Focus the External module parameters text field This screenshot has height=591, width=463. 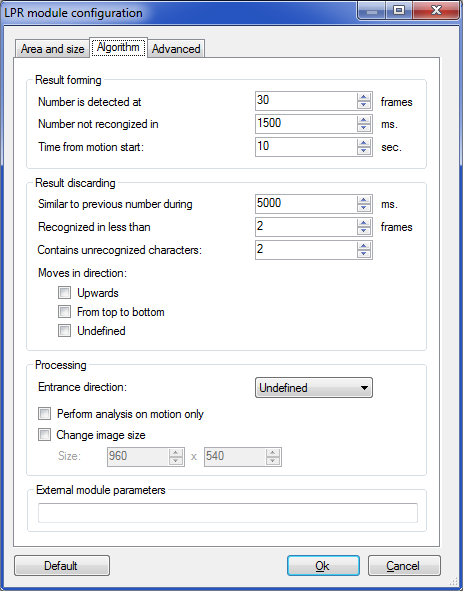228,513
